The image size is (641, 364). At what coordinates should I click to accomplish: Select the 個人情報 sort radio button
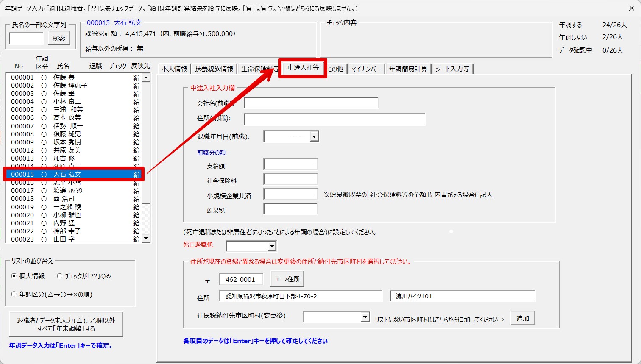pos(14,276)
